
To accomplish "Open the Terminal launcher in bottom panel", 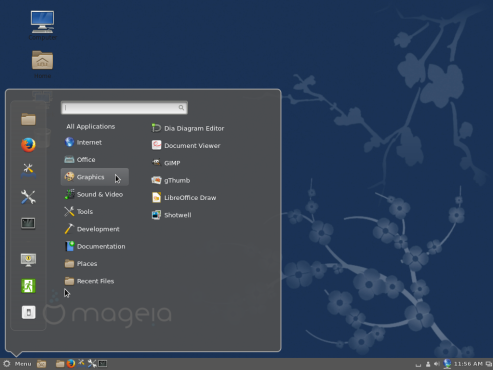I will 103,364.
